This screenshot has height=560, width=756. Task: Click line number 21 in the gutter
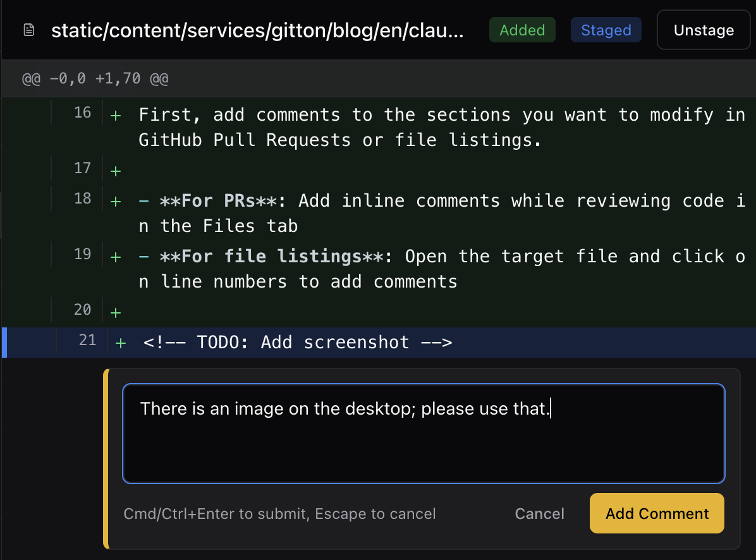87,340
